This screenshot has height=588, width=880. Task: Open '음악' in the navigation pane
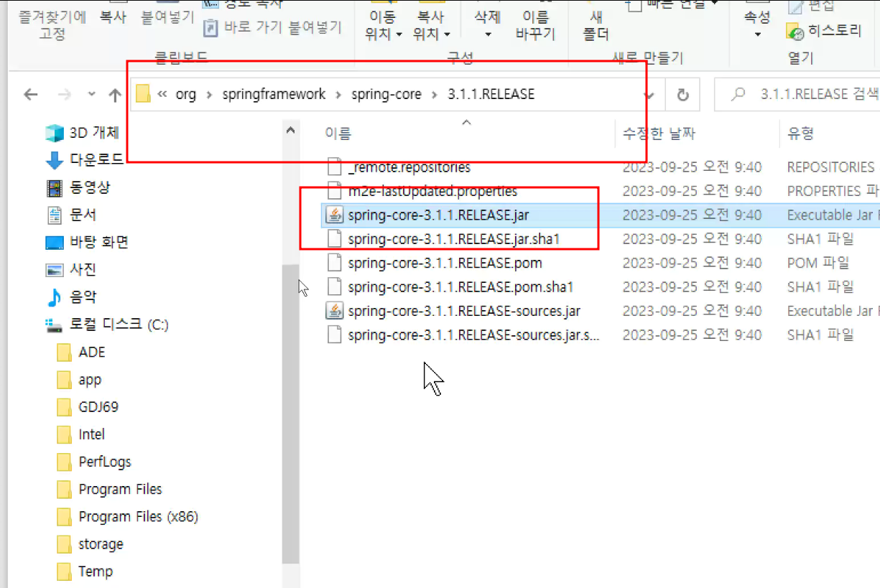pos(83,297)
